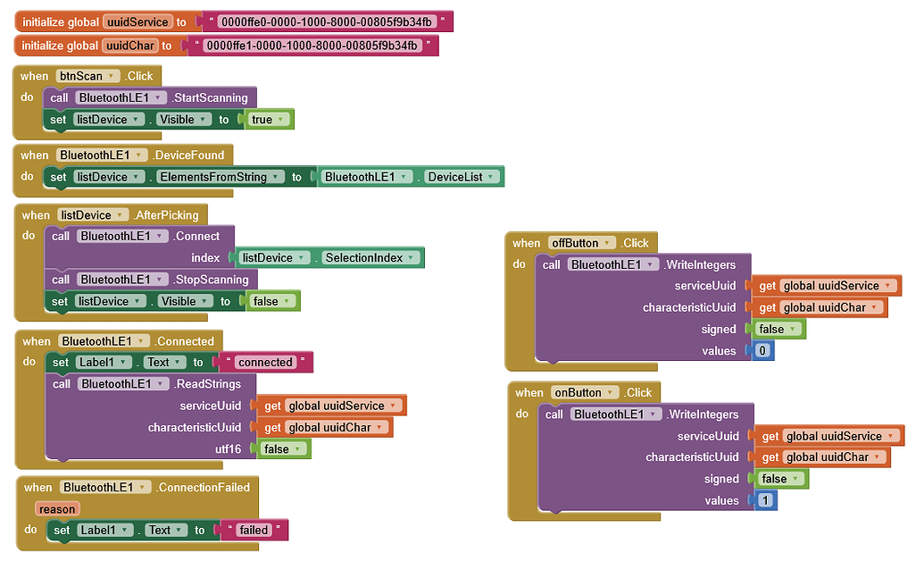Open BluetoothLE1 dropdown in the ReadStrings call
This screenshot has width=924, height=561.
(x=123, y=384)
